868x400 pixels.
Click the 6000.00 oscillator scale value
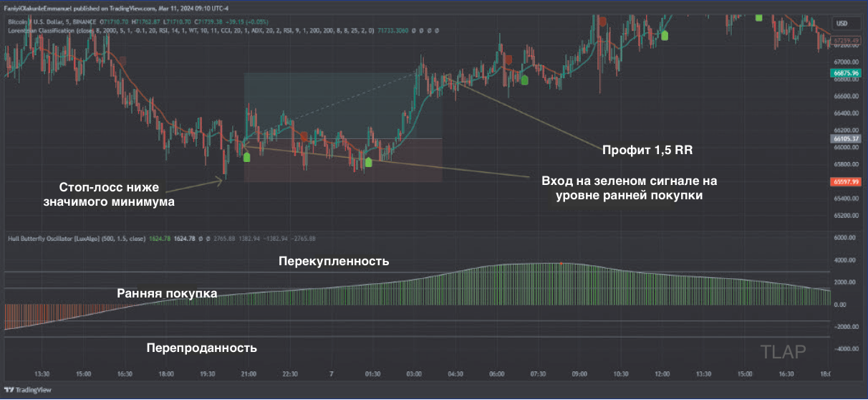coord(846,238)
